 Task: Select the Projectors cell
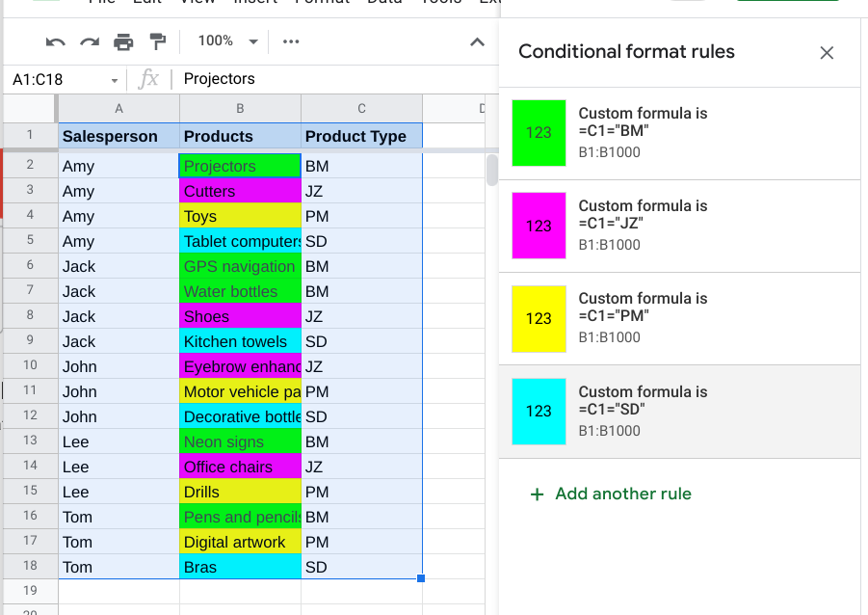pos(240,166)
